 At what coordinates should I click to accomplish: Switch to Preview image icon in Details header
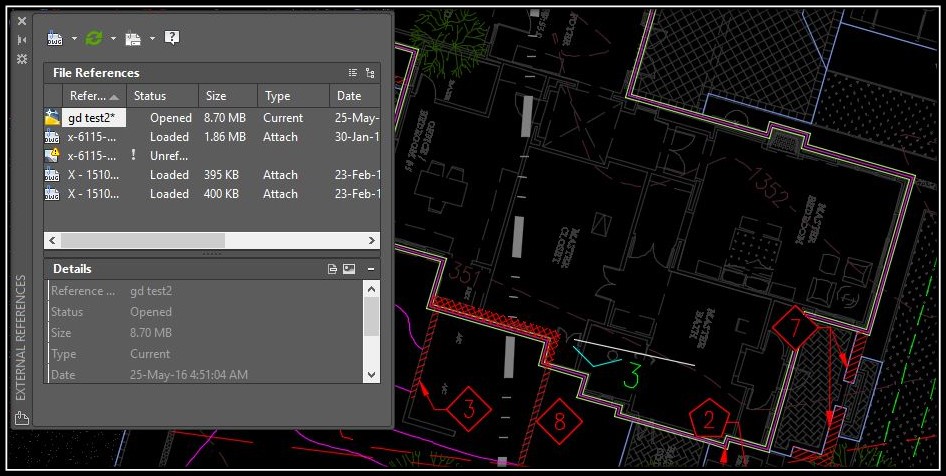tap(349, 269)
